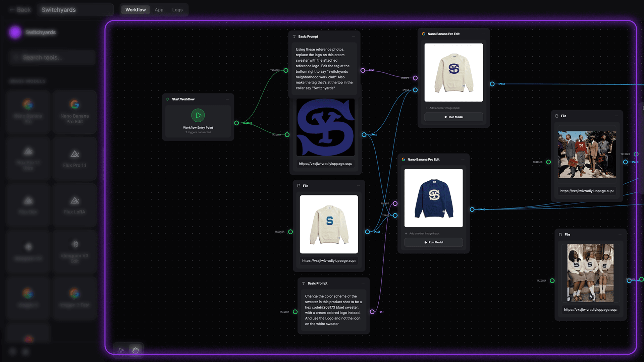Image resolution: width=644 pixels, height=362 pixels.
Task: Click the Flux LoRA sidebar tool
Action: pos(74,205)
